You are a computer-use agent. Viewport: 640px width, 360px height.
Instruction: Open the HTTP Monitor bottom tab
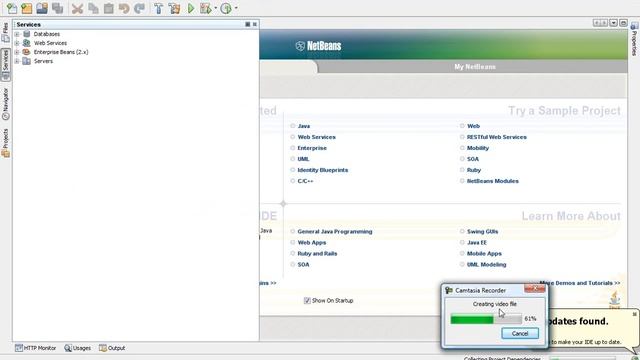36,348
